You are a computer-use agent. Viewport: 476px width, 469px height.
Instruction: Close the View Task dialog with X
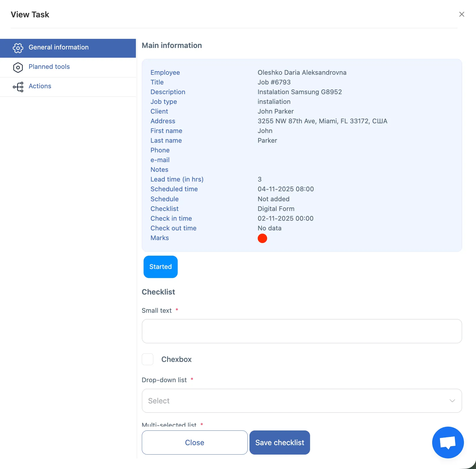coord(461,14)
